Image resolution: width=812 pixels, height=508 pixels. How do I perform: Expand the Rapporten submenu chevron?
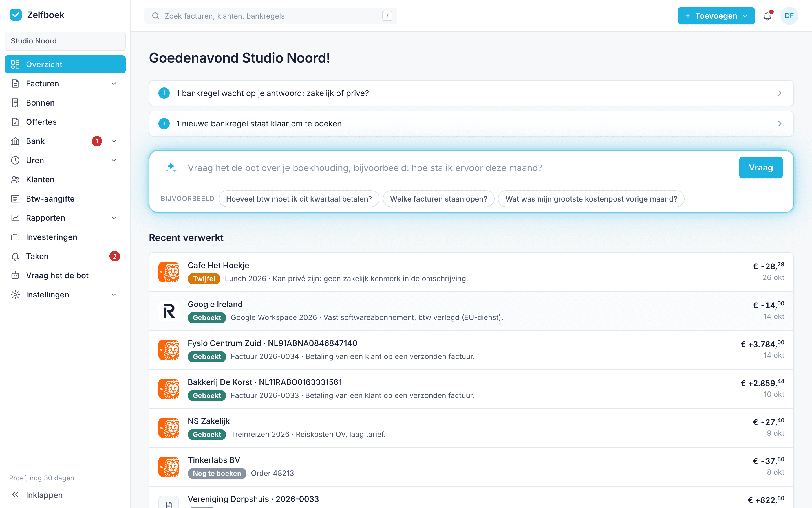coord(114,218)
